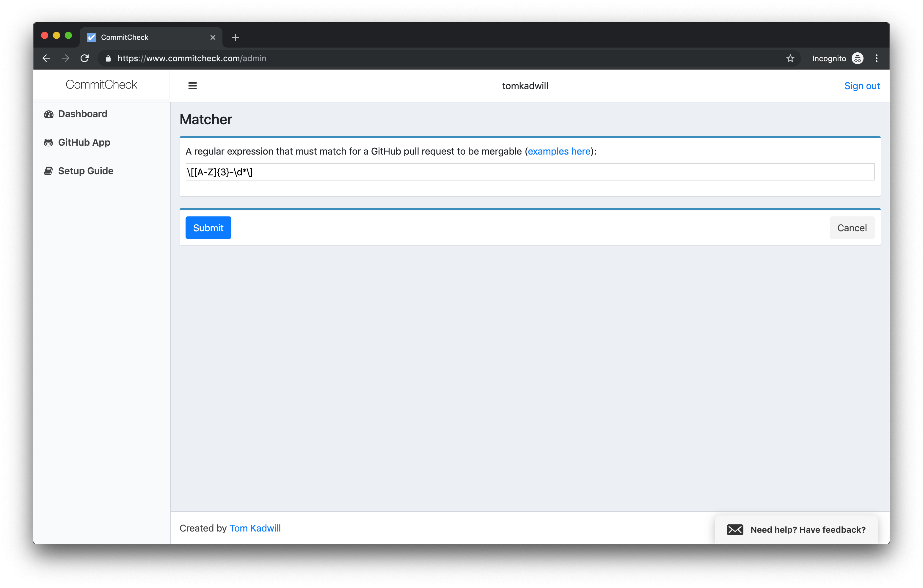Click the tomkadwill username text

525,86
